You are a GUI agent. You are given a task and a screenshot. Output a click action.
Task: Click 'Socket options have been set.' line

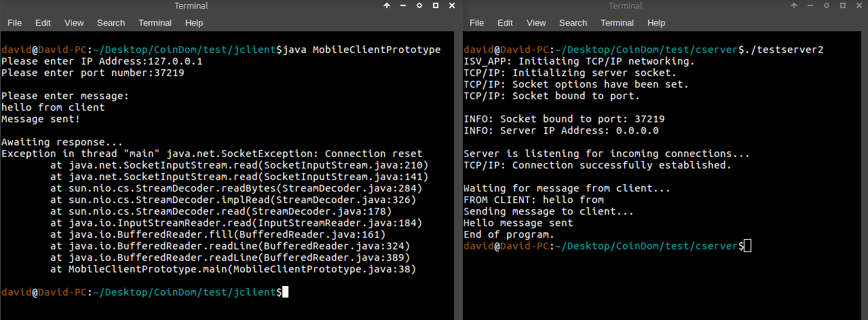coord(576,84)
